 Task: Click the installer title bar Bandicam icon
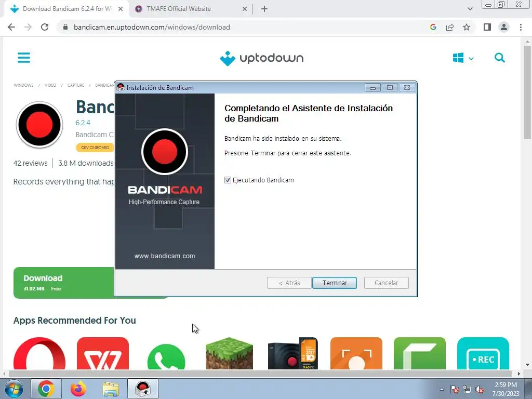121,87
